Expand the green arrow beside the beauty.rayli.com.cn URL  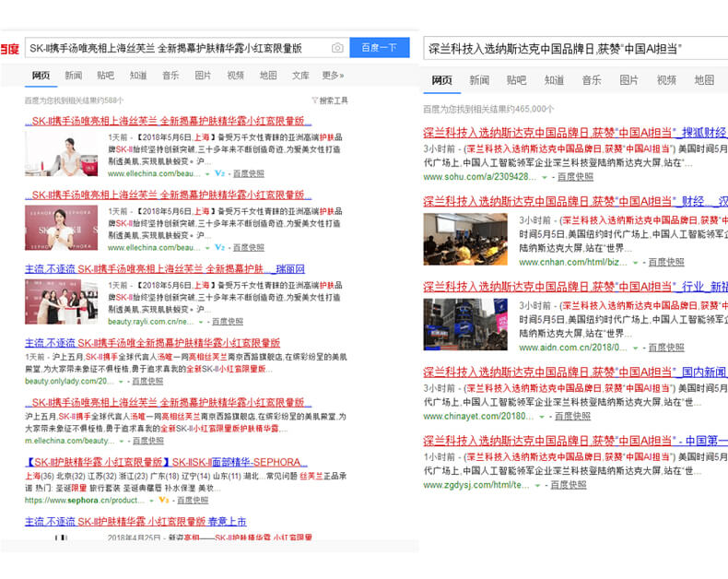point(204,322)
